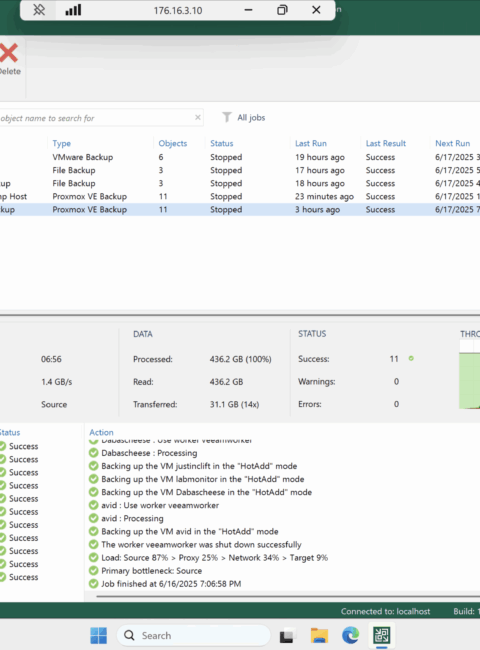This screenshot has height=650, width=480.
Task: Select log entry Dabascheese : Processing
Action: pyautogui.click(x=149, y=453)
